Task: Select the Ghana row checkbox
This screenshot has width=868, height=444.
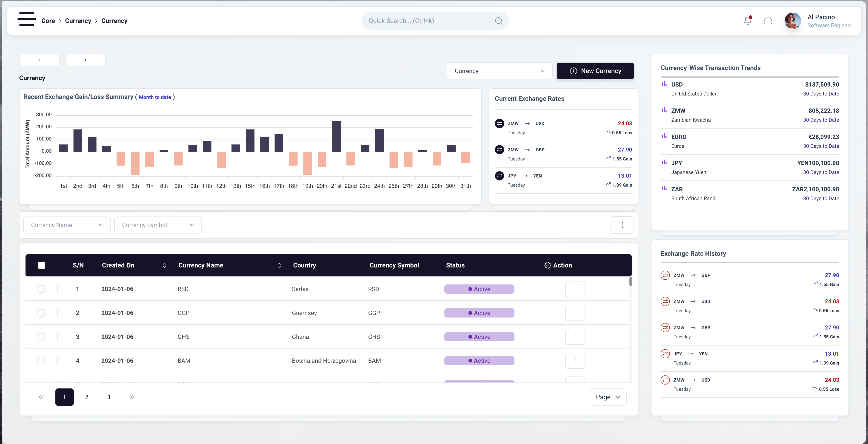Action: coord(41,337)
